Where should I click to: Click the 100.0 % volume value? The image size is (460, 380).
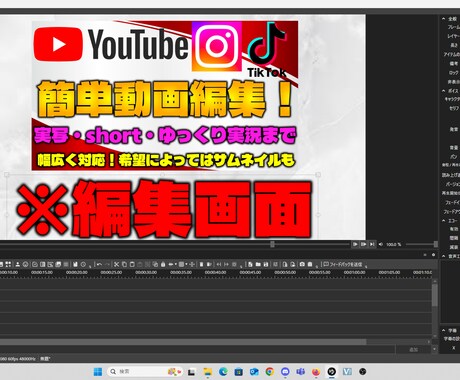click(x=394, y=245)
